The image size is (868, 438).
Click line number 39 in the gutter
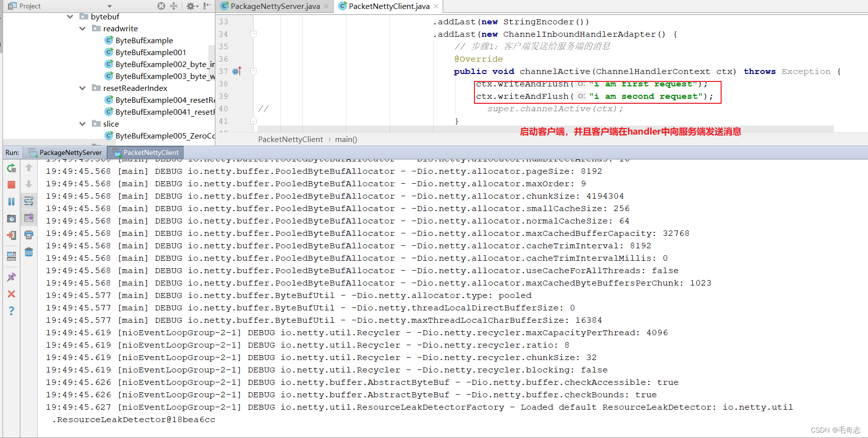coord(223,96)
